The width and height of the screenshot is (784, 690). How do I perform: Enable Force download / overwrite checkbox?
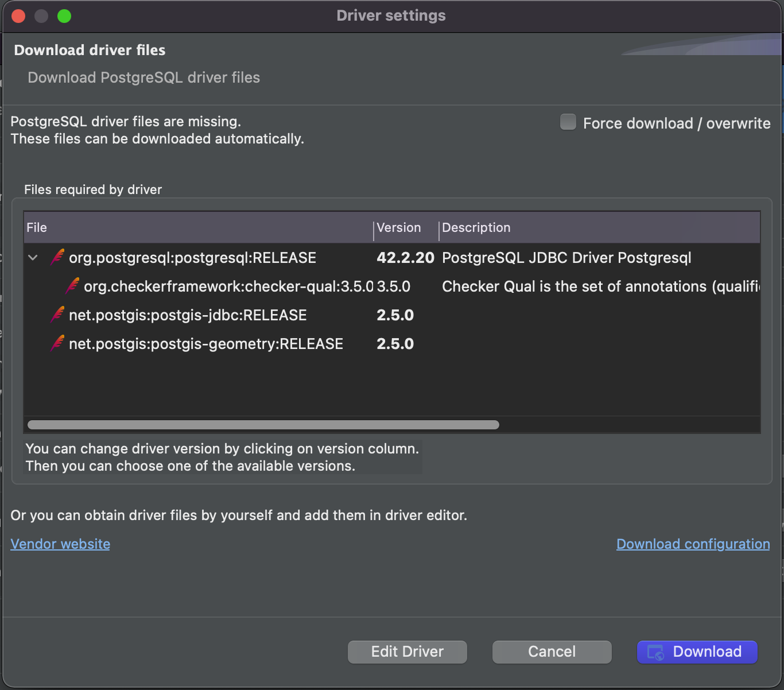[568, 122]
